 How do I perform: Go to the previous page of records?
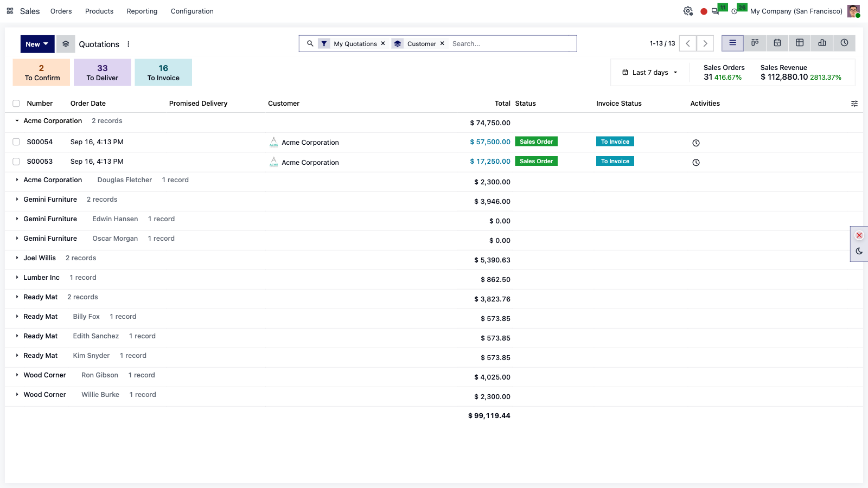coord(688,43)
